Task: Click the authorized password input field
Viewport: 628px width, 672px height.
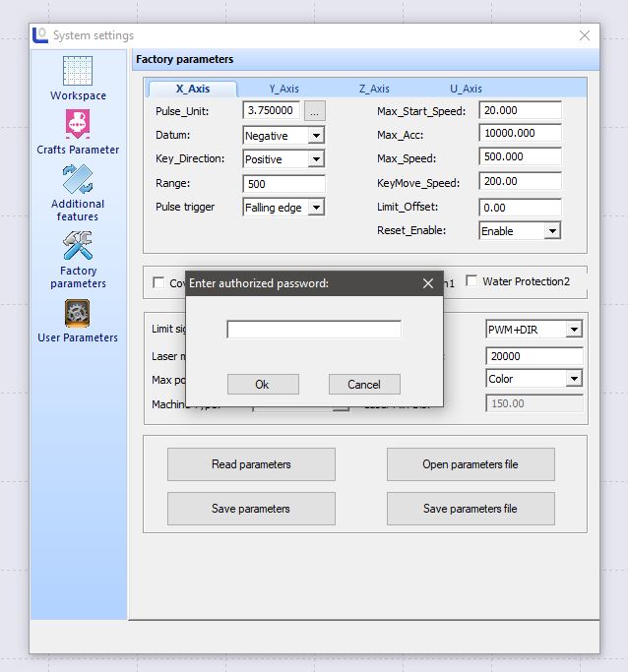Action: click(x=314, y=330)
